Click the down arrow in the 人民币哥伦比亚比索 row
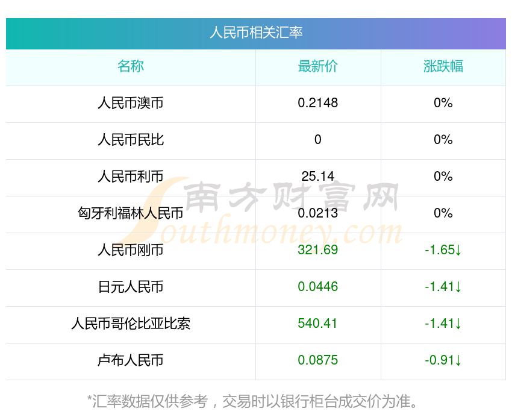The width and height of the screenshot is (512, 420). point(458,324)
